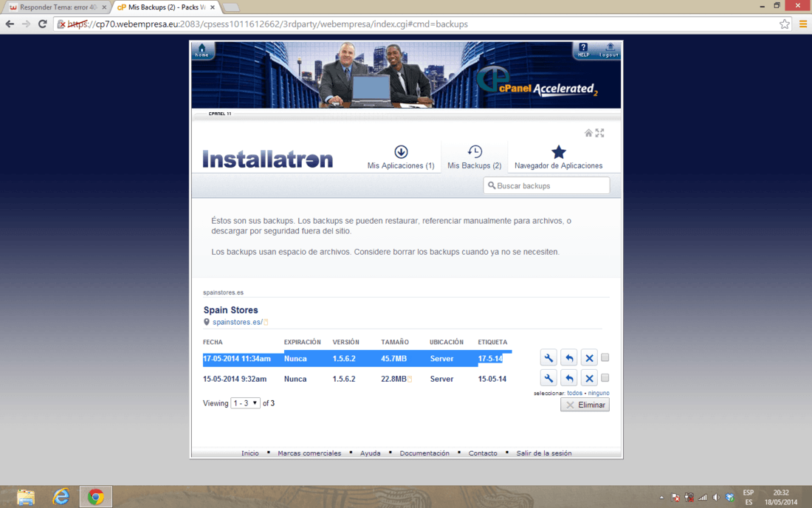Image resolution: width=812 pixels, height=508 pixels.
Task: Show hidden tray icons arrow
Action: (x=661, y=498)
